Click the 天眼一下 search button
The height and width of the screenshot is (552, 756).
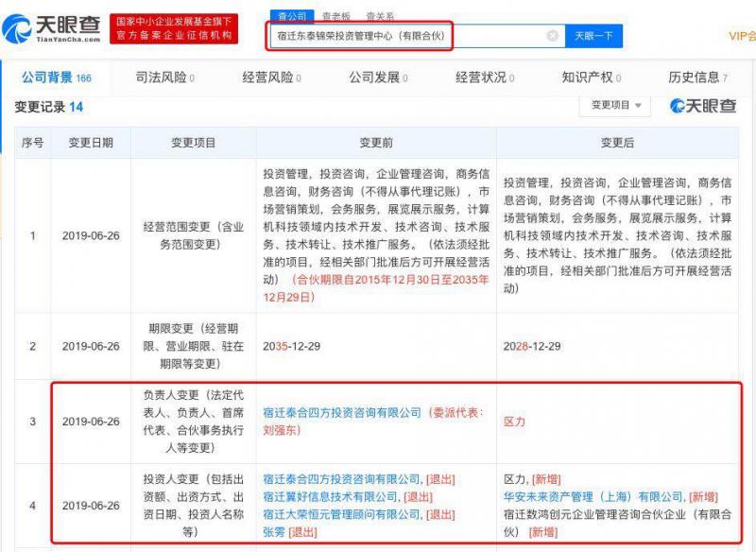593,36
